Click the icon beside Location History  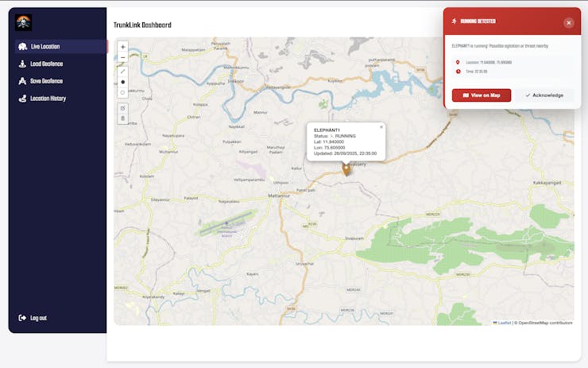pyautogui.click(x=22, y=99)
